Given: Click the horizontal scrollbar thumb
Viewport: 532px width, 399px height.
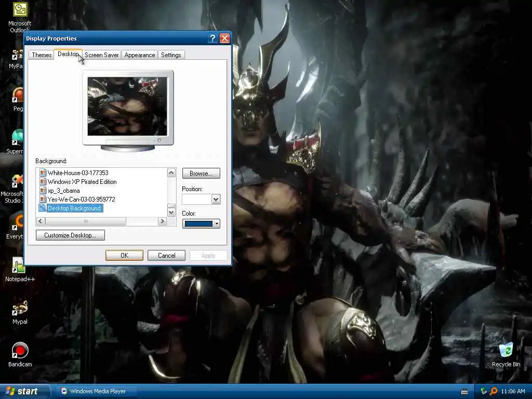Looking at the screenshot, I should point(86,221).
